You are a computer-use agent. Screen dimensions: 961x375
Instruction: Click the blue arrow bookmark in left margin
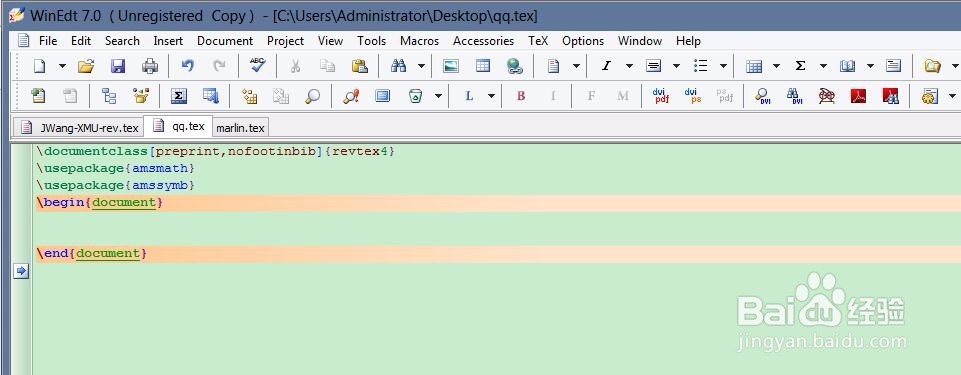(x=21, y=271)
